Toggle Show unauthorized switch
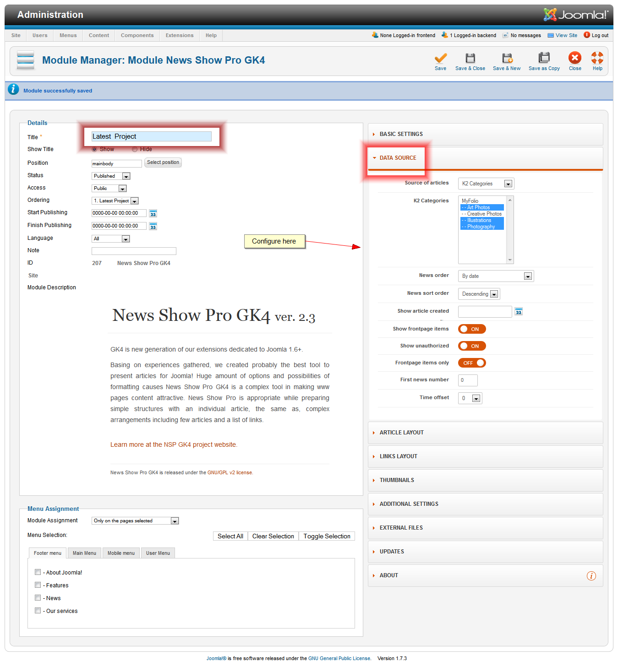 (x=472, y=346)
